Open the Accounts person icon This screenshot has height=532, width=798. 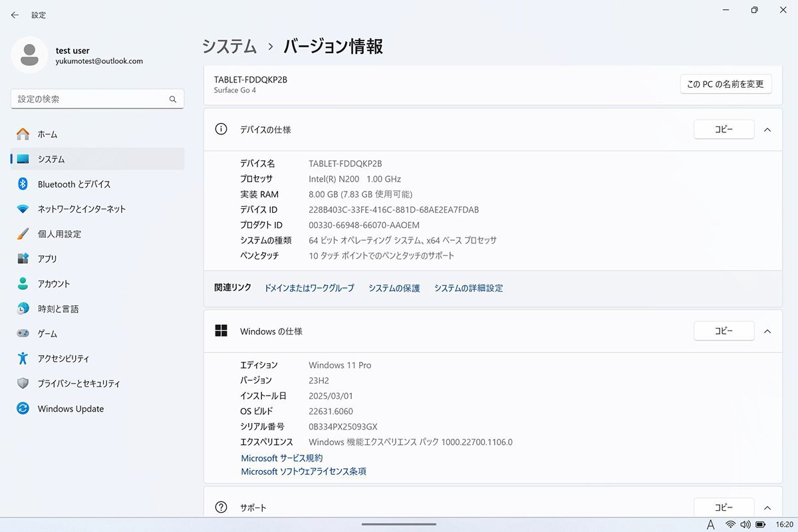tap(23, 284)
